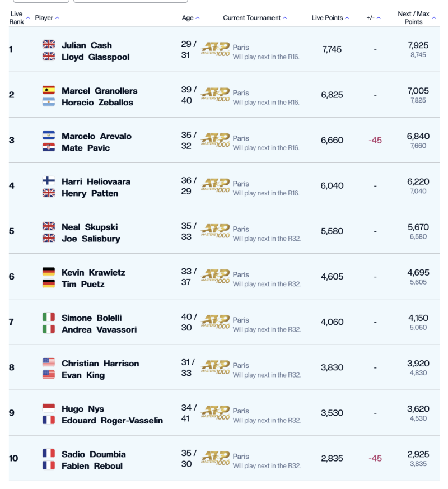448x489 pixels.
Task: Open Lloyd Glasspool's player profile
Action: tap(95, 57)
